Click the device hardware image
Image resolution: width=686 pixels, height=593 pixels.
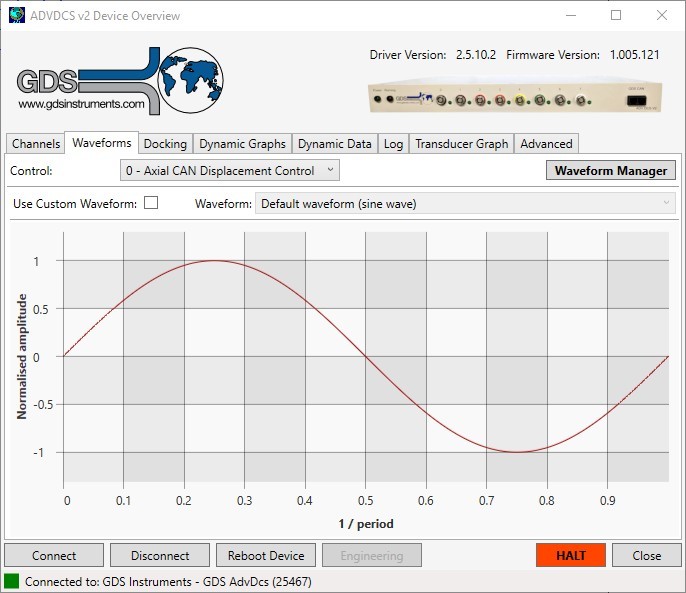coord(513,98)
